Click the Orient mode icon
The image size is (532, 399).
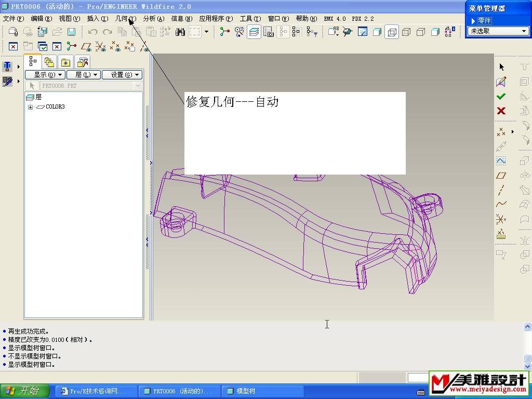pos(348,32)
